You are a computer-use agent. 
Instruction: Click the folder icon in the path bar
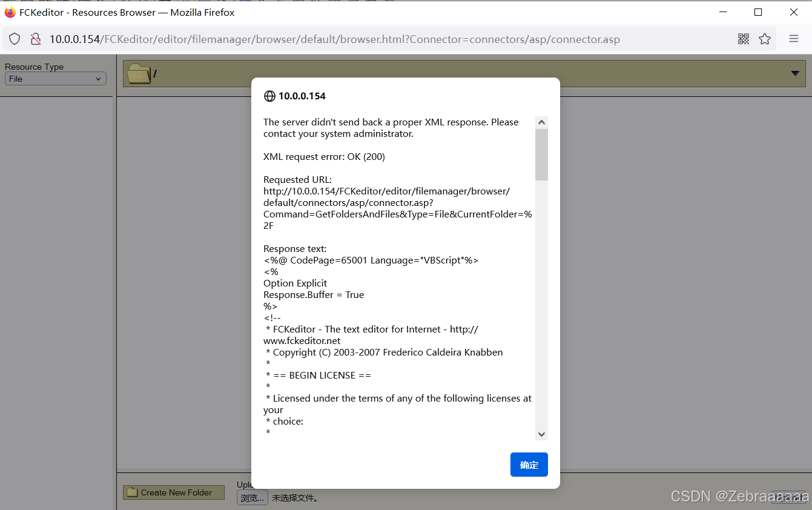pos(138,74)
